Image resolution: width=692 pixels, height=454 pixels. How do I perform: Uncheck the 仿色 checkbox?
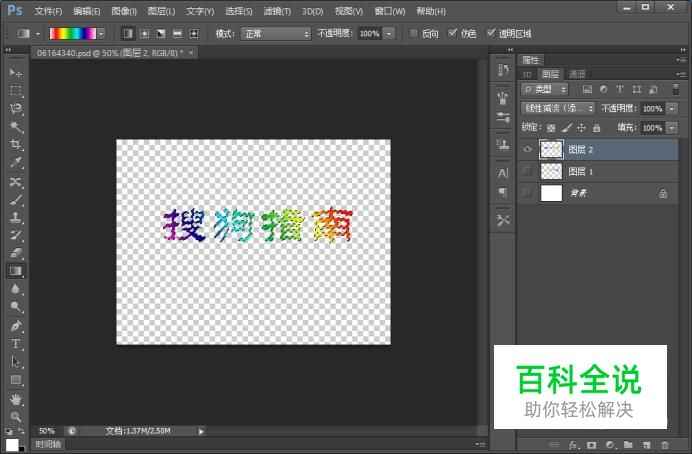(454, 33)
